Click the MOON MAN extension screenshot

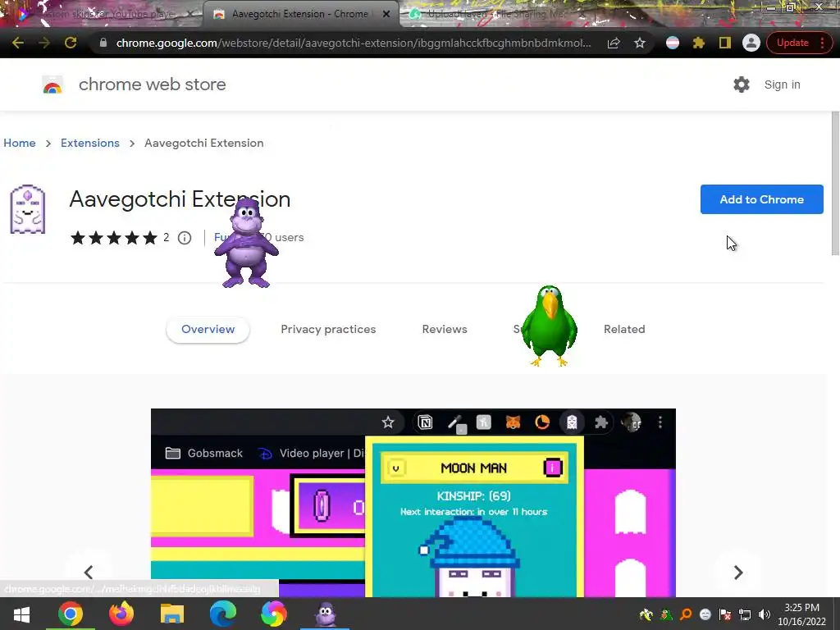[413, 503]
